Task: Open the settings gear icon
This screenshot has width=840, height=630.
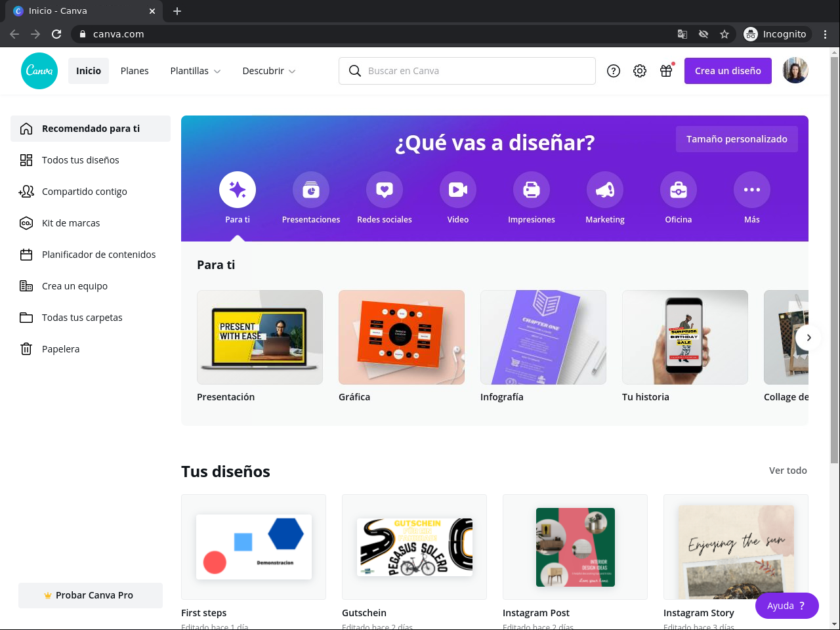Action: 640,71
